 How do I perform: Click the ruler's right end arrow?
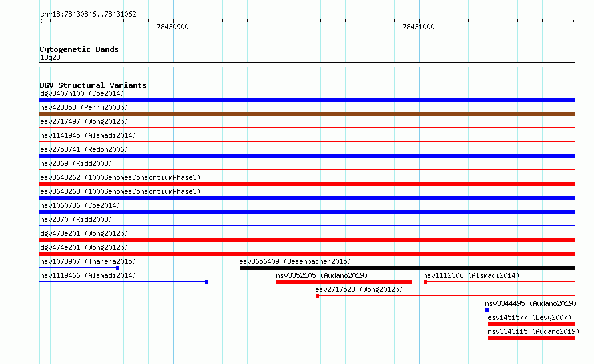point(573,21)
